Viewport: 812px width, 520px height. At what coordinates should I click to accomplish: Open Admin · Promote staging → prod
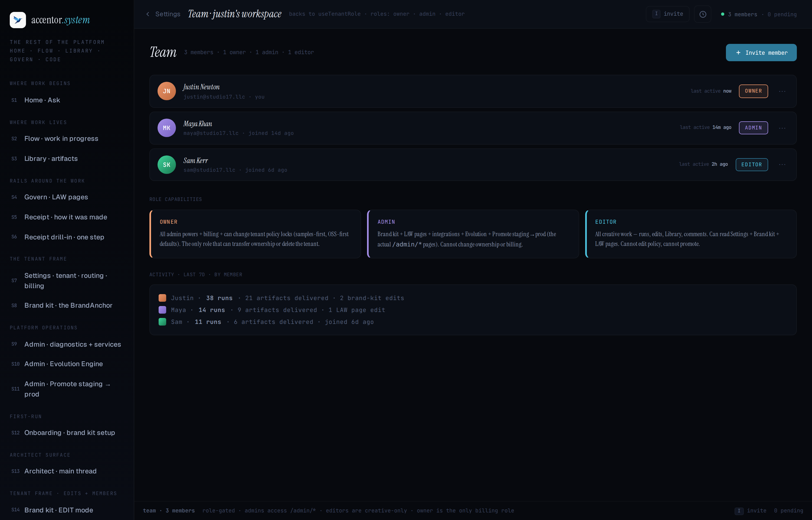click(x=67, y=389)
